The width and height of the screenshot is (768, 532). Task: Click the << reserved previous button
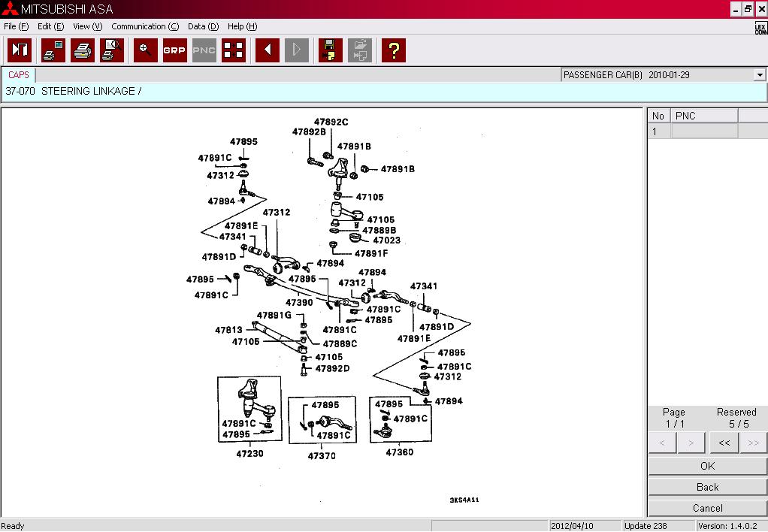point(724,443)
